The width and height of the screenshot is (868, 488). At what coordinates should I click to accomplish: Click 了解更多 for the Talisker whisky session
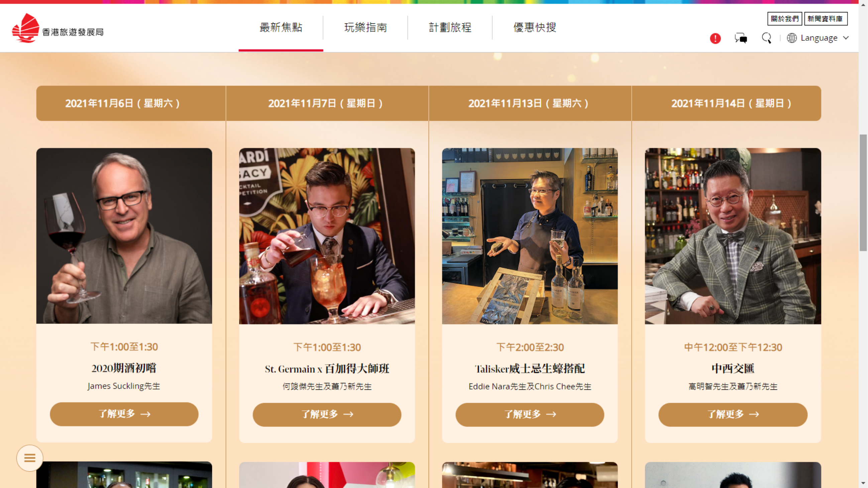pos(530,414)
